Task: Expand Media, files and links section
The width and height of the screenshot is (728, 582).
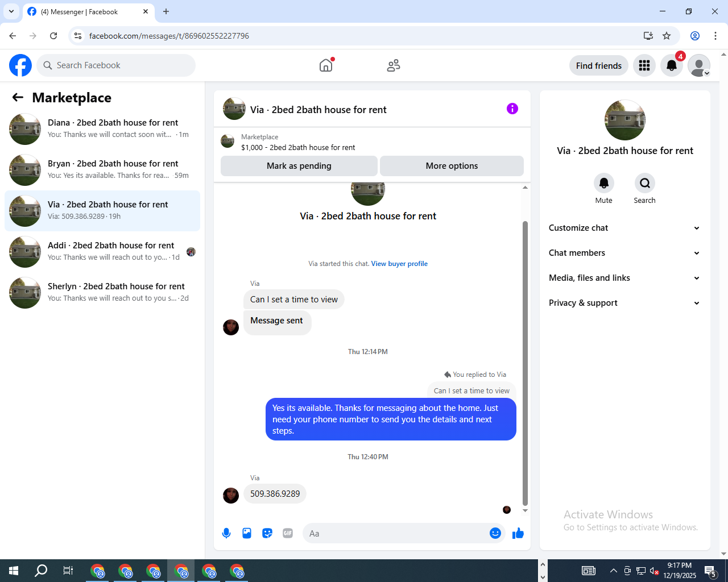Action: (624, 278)
